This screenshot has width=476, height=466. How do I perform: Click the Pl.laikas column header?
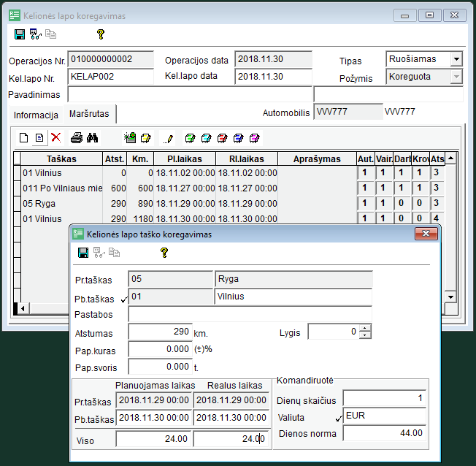pos(185,159)
